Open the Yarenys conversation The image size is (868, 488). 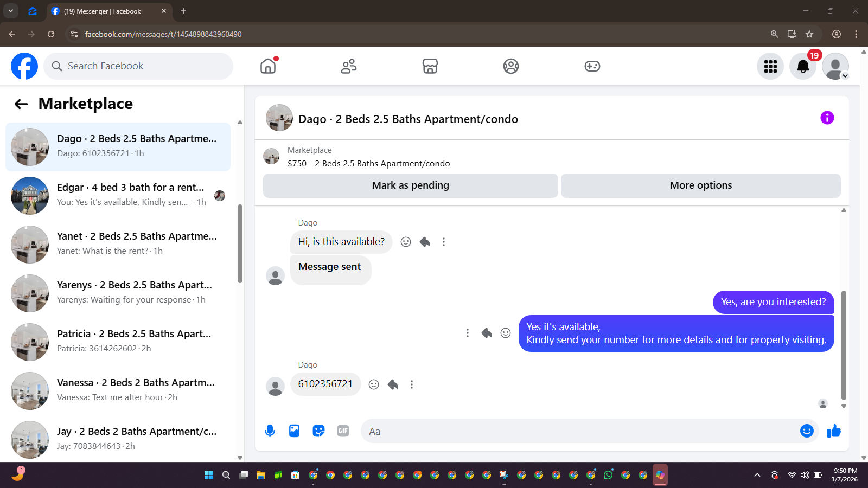(x=118, y=293)
